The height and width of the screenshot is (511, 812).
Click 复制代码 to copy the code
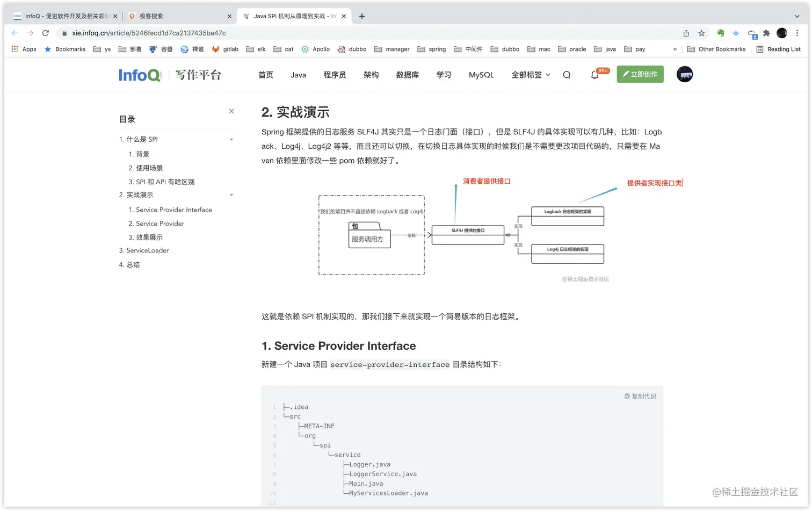click(x=640, y=396)
